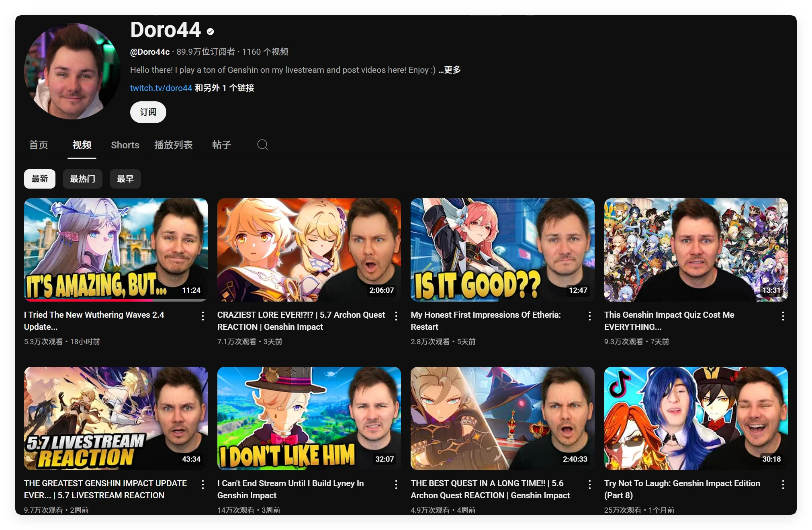The image size is (812, 530).
Task: Switch to the 首页 tab
Action: [x=39, y=145]
